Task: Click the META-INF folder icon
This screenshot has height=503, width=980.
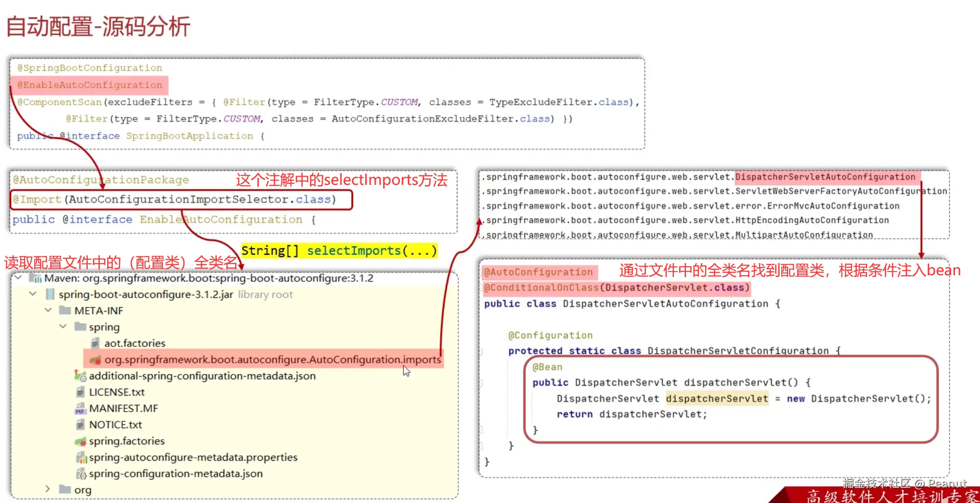Action: point(65,311)
